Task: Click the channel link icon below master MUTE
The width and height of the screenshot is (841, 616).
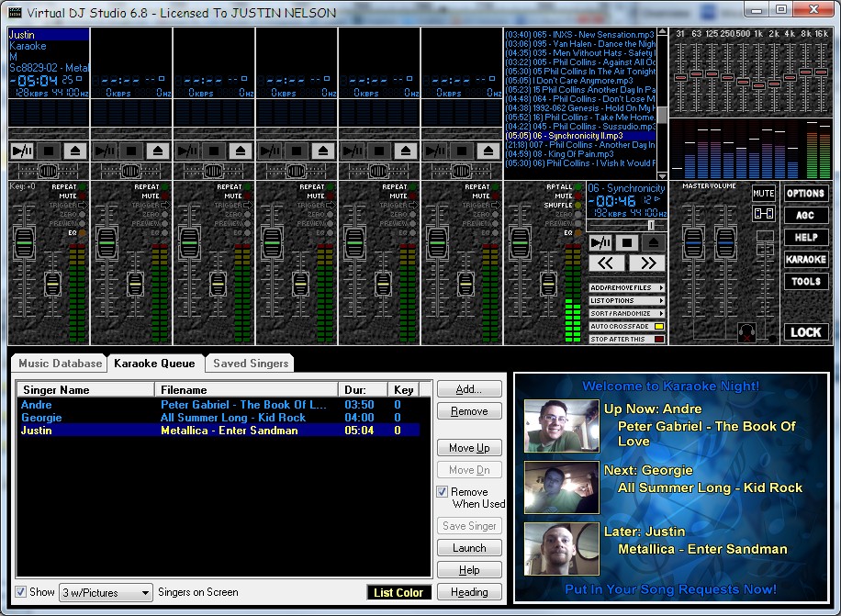Action: (x=763, y=214)
